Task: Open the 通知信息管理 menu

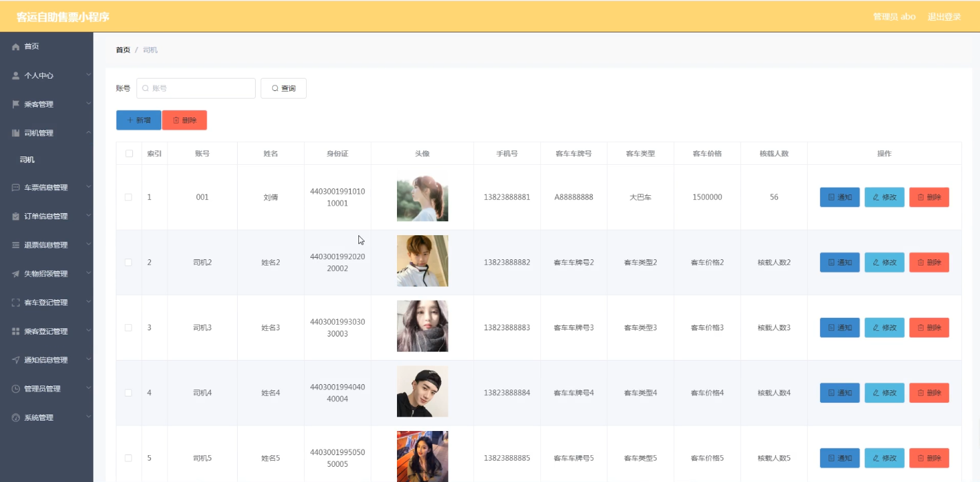Action: pyautogui.click(x=45, y=360)
